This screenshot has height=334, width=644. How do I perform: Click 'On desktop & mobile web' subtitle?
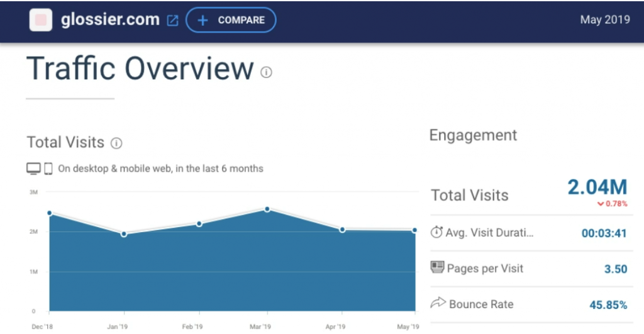pos(160,169)
